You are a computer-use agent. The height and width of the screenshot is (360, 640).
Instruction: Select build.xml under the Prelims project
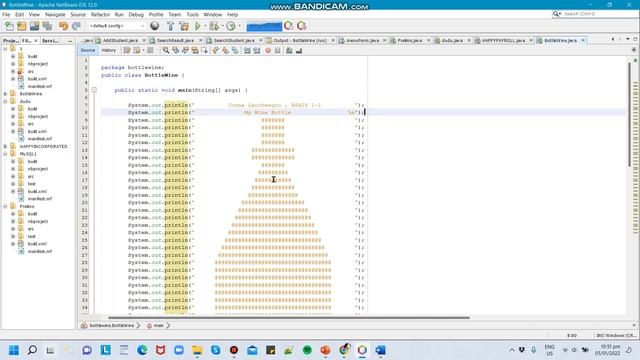37,244
